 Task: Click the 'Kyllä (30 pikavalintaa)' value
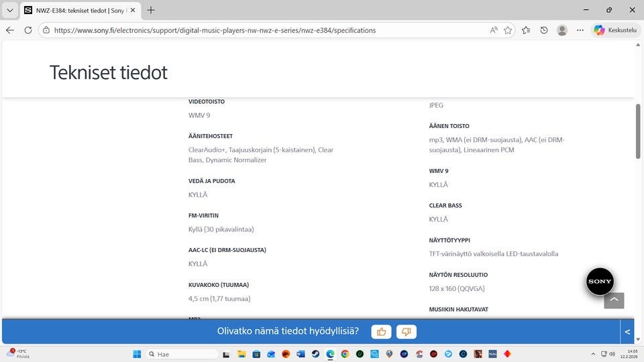(x=221, y=229)
